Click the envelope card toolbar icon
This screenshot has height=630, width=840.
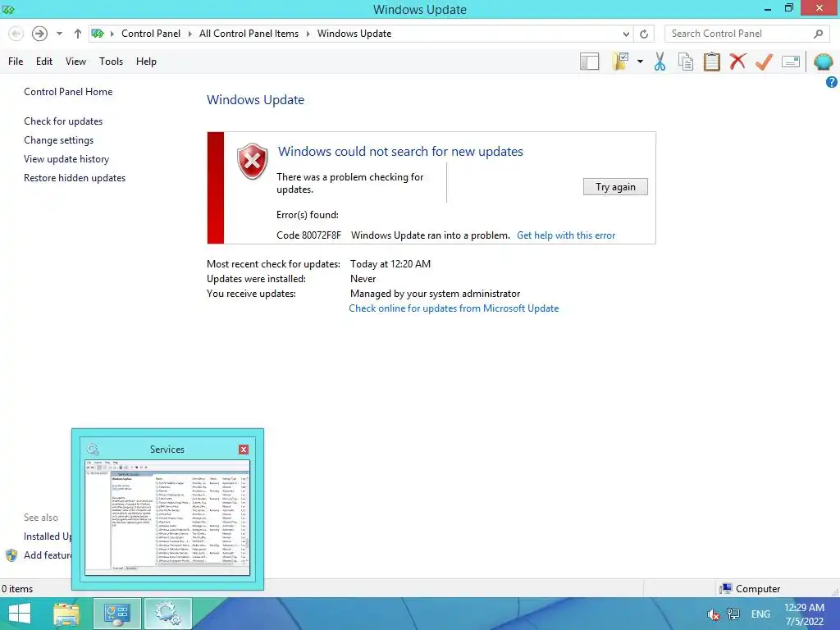(x=791, y=62)
